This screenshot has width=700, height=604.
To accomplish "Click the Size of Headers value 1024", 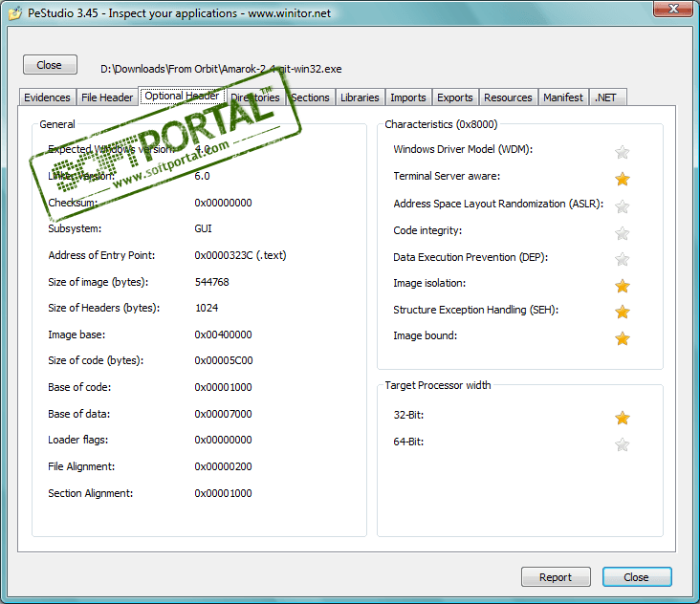I will coord(207,309).
